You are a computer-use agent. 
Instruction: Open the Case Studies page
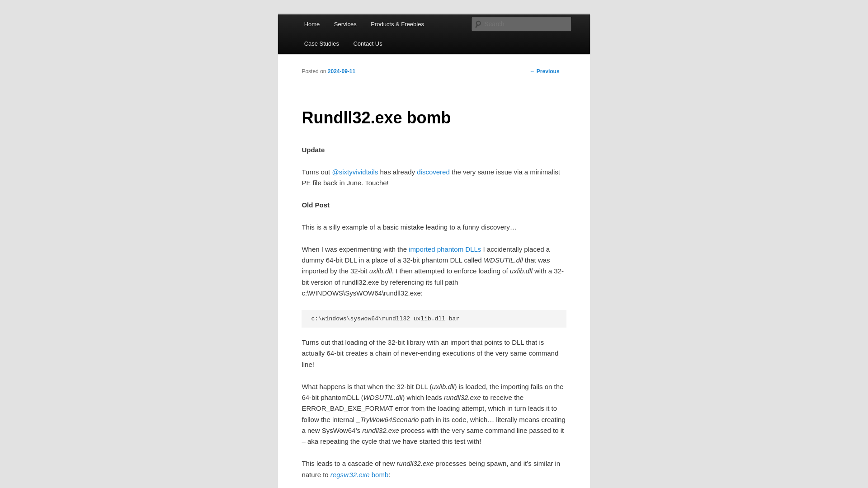coord(321,43)
